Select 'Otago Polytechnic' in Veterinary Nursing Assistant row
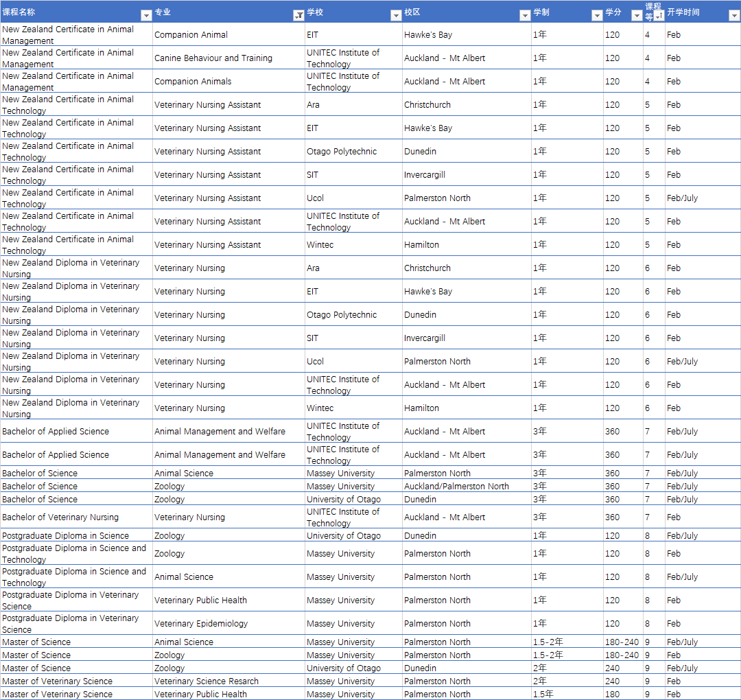This screenshot has width=741, height=700. coord(353,151)
